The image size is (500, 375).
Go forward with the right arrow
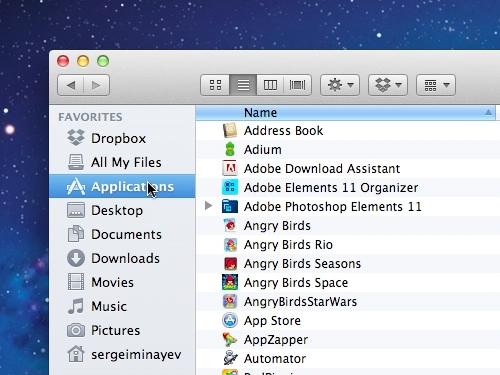(96, 85)
